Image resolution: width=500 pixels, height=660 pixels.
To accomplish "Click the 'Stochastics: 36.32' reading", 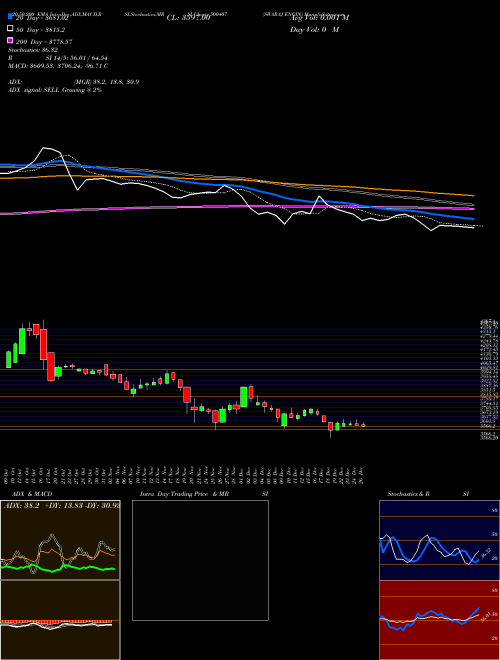I will pyautogui.click(x=32, y=50).
